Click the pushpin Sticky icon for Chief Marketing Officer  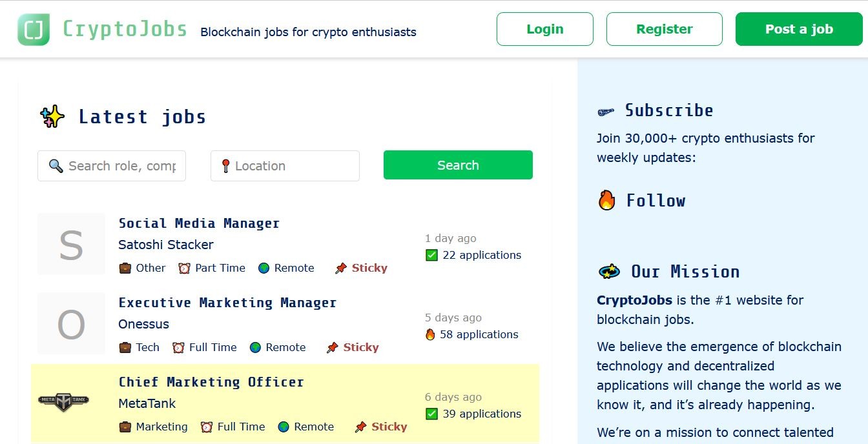tap(360, 427)
